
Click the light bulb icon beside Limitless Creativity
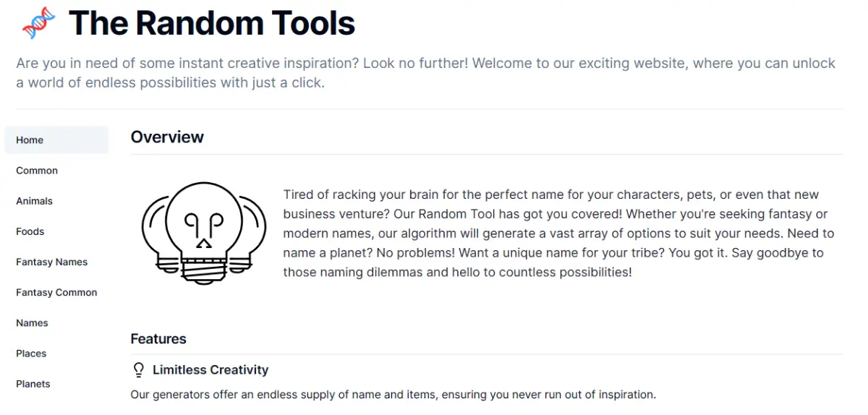139,370
